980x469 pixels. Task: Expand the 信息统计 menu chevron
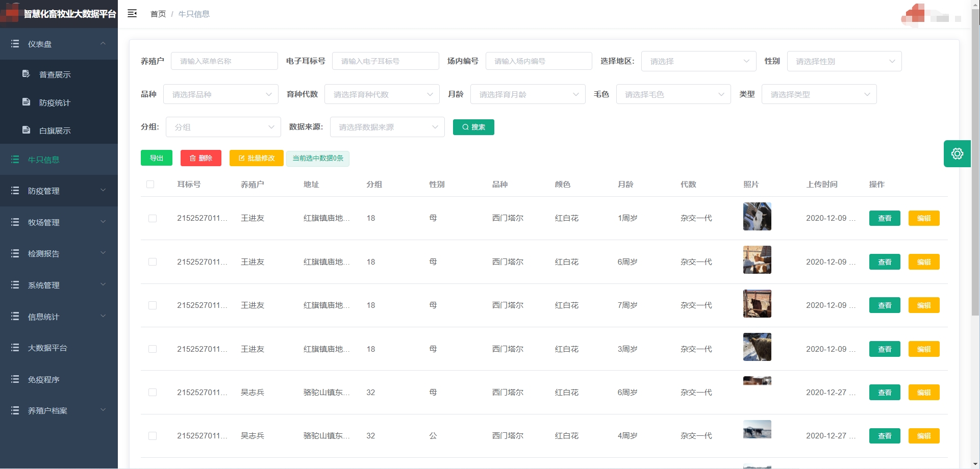tap(103, 316)
